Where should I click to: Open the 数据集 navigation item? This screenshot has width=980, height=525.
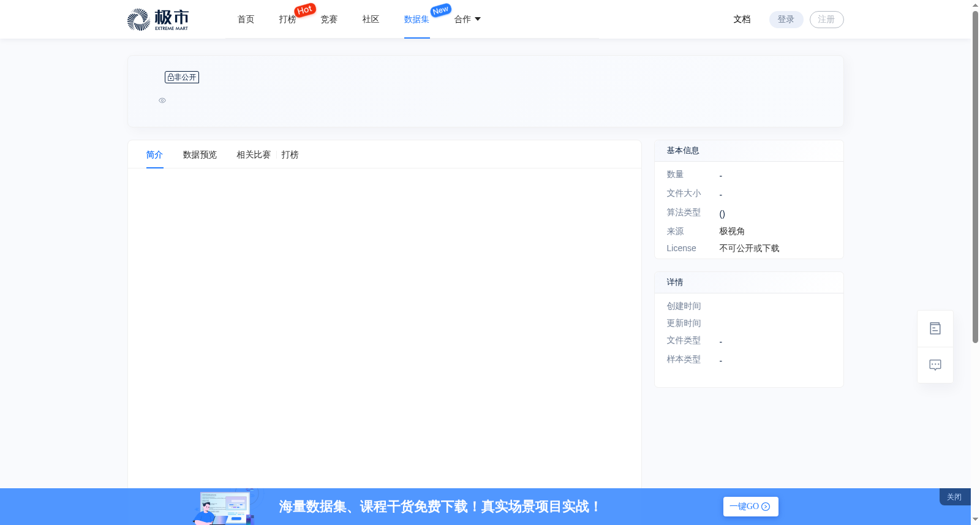[x=417, y=20]
